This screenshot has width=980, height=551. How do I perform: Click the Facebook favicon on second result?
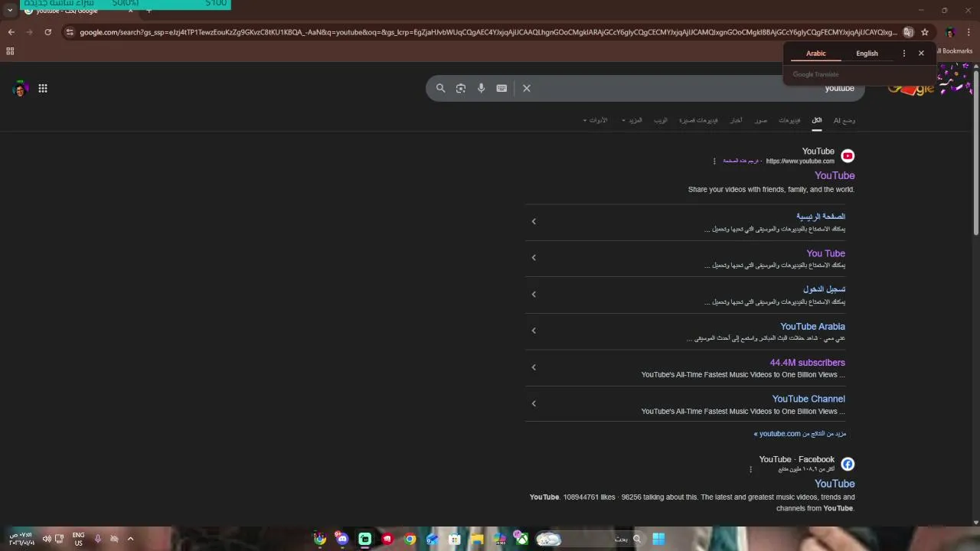[x=848, y=464]
